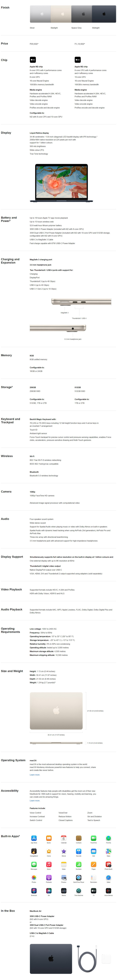Click the GarageBand app icon

point(34,851)
